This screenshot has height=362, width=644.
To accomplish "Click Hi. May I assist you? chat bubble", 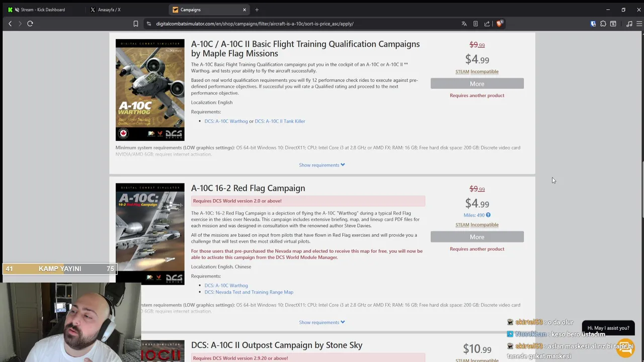I will pyautogui.click(x=608, y=328).
